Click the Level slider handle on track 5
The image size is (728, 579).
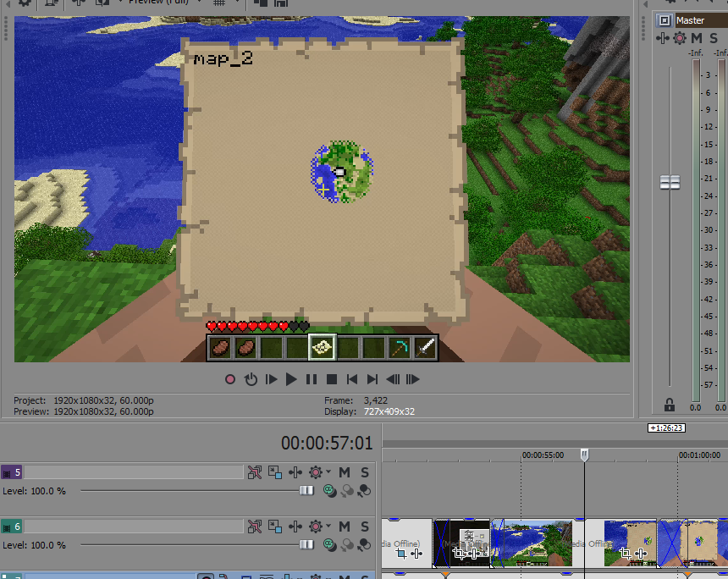(x=306, y=490)
